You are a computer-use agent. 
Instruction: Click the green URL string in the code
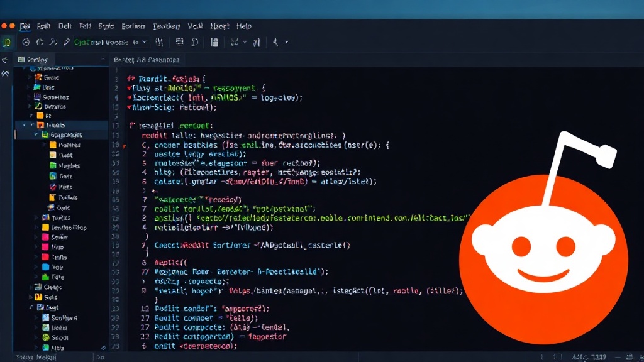333,218
